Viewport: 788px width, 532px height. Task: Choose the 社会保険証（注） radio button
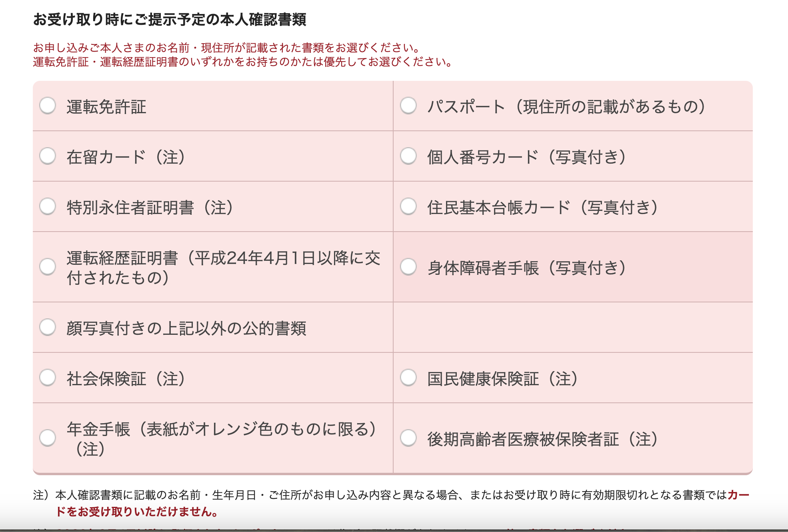tap(48, 378)
